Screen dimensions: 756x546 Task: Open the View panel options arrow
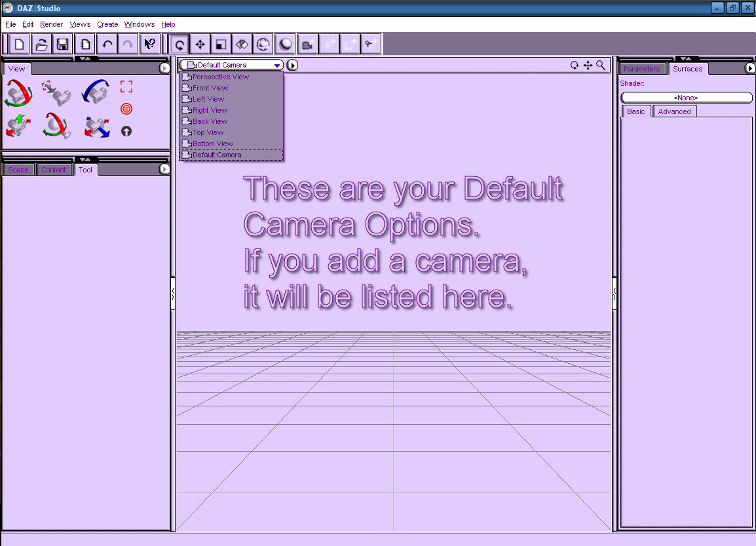pyautogui.click(x=164, y=68)
